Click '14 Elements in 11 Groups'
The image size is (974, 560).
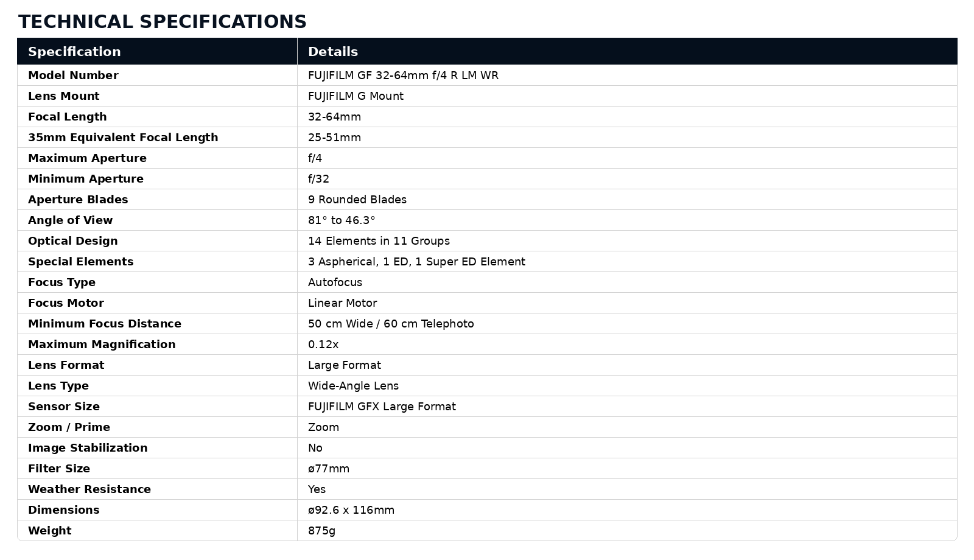coord(379,241)
